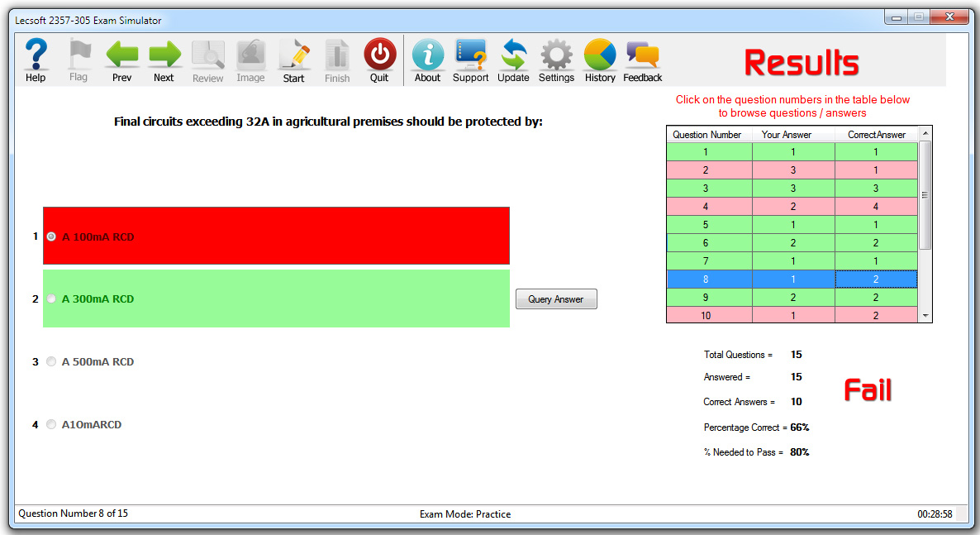The height and width of the screenshot is (535, 980).
Task: Minimize the Exam Simulator window
Action: point(897,17)
